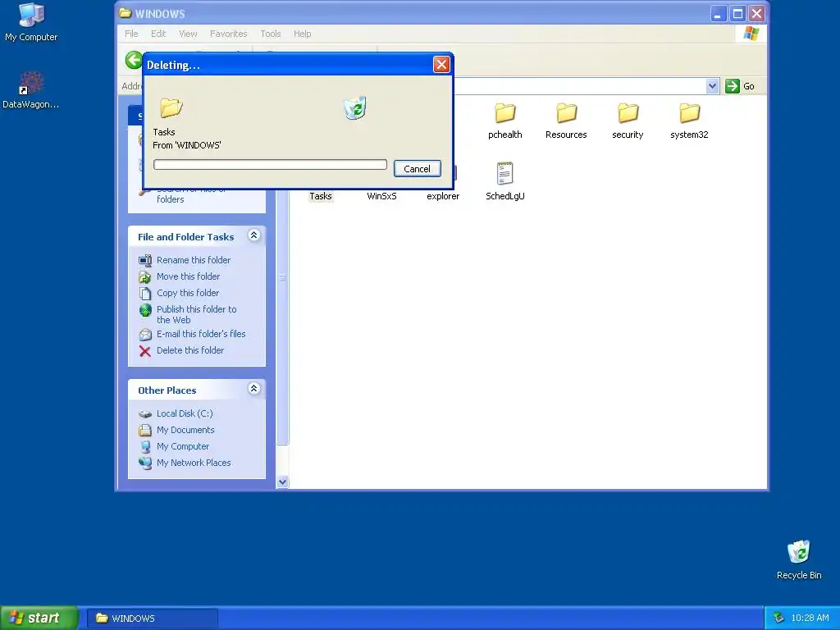
Task: Open the Favorites menu
Action: point(229,34)
